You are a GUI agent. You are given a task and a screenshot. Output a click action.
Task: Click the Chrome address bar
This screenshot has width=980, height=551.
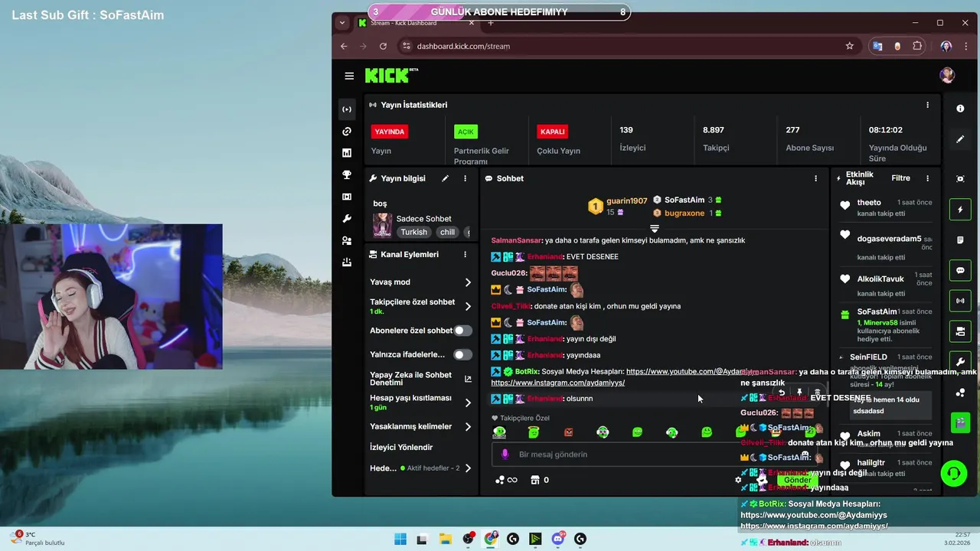click(628, 46)
